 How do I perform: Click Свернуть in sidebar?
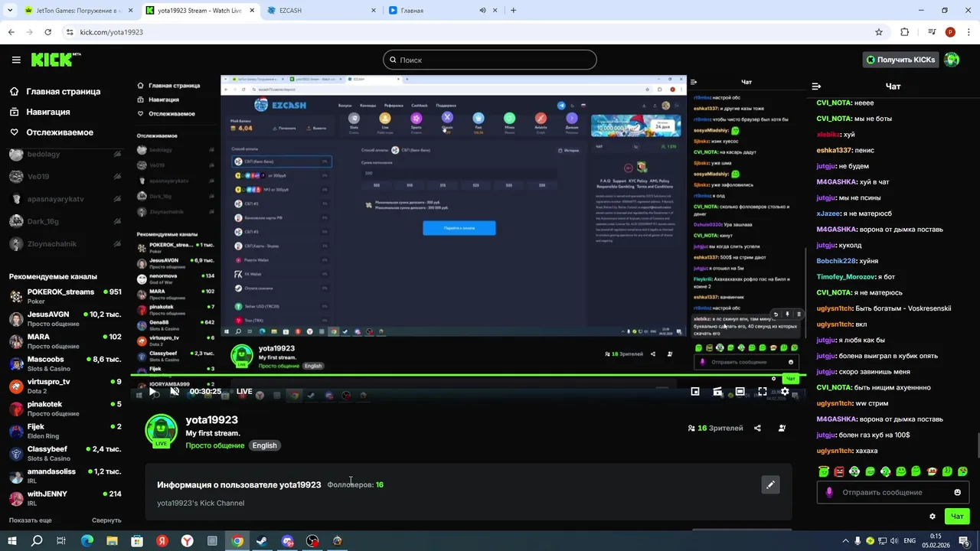tap(106, 520)
